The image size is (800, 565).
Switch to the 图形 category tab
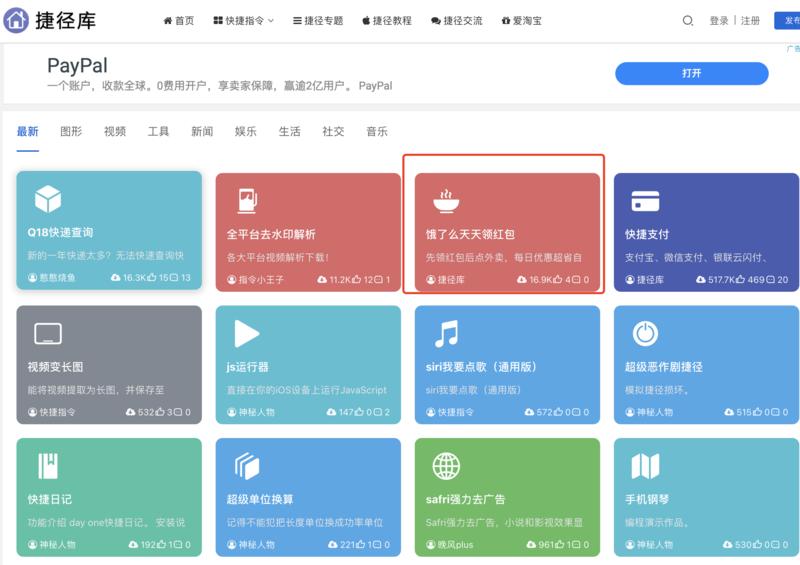point(71,132)
